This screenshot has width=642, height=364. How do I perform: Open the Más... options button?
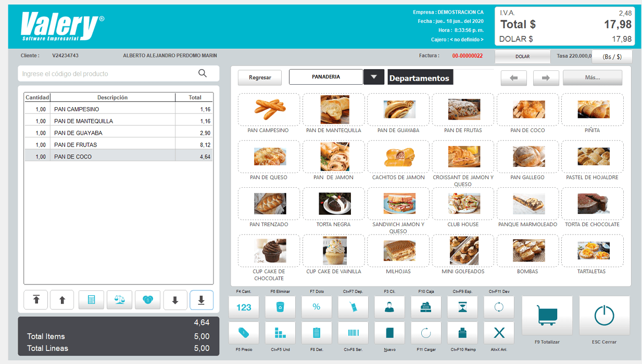coord(593,77)
